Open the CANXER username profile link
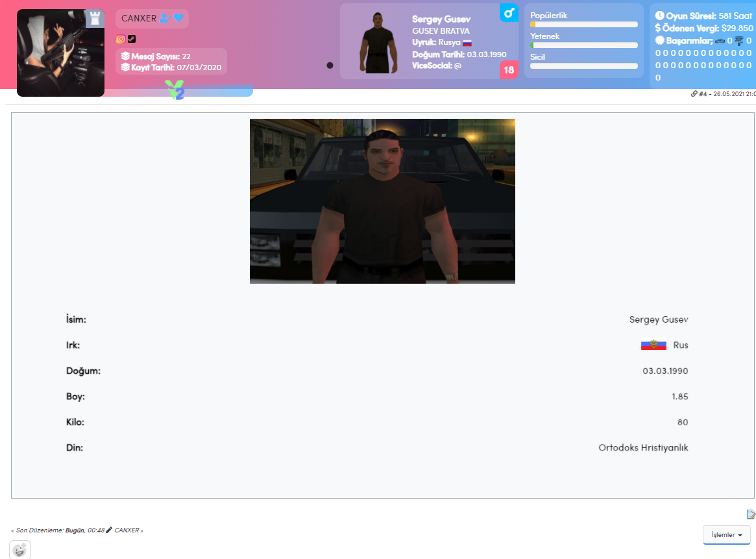The width and height of the screenshot is (756, 559). (139, 18)
